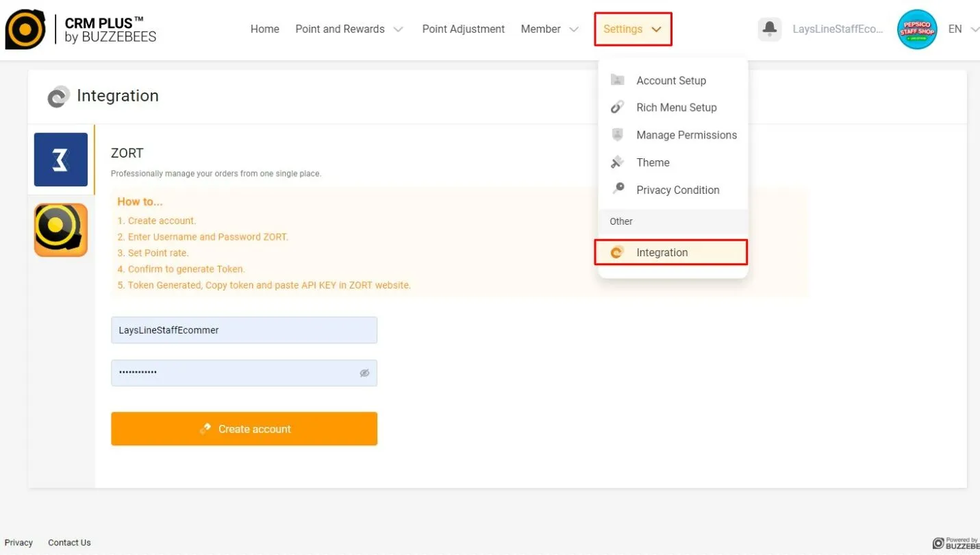This screenshot has width=980, height=555.
Task: Open the notification bell
Action: click(x=769, y=29)
